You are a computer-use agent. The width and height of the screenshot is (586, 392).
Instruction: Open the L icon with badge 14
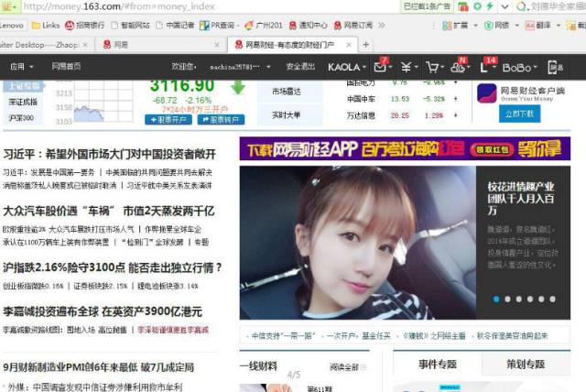[x=484, y=67]
